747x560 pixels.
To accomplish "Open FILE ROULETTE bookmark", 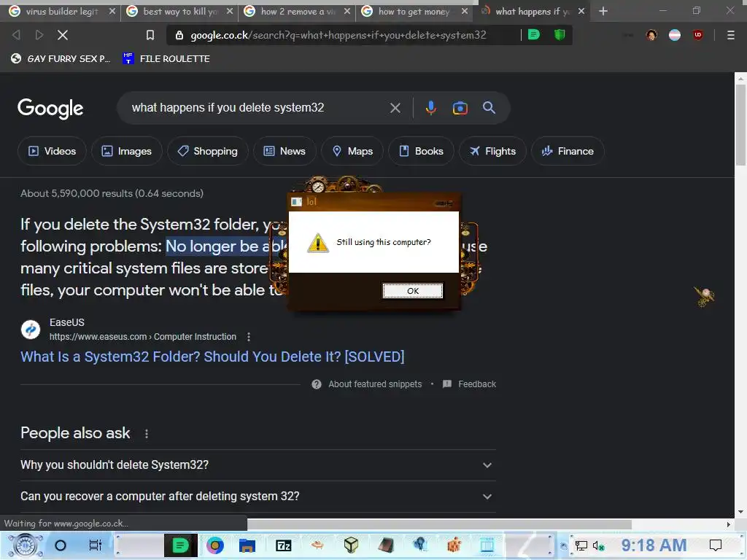I will (166, 58).
